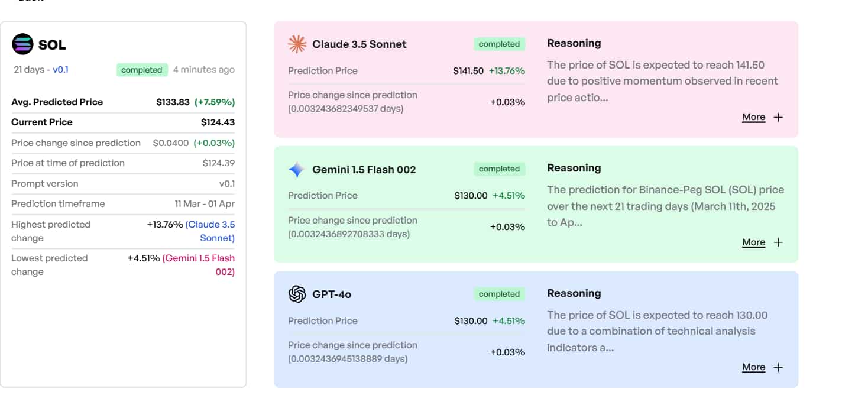The height and width of the screenshot is (408, 868).
Task: Click the completed badge in SOL summary
Action: point(142,70)
